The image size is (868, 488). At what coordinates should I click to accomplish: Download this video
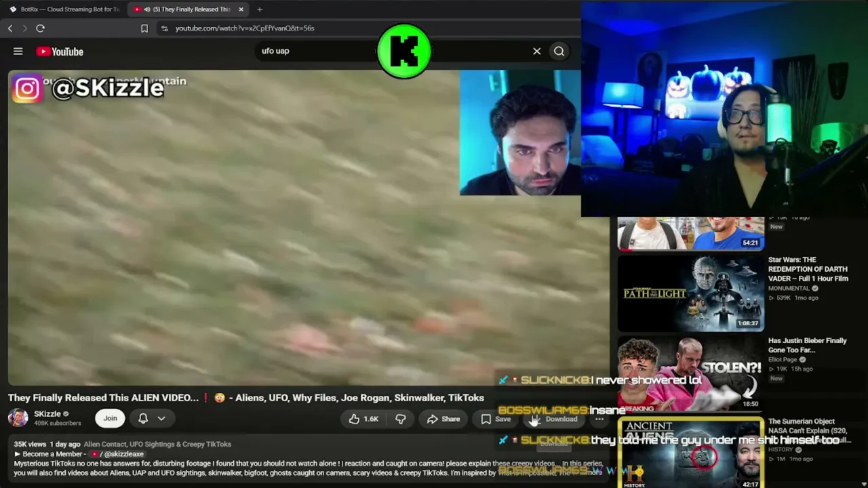[x=554, y=419]
